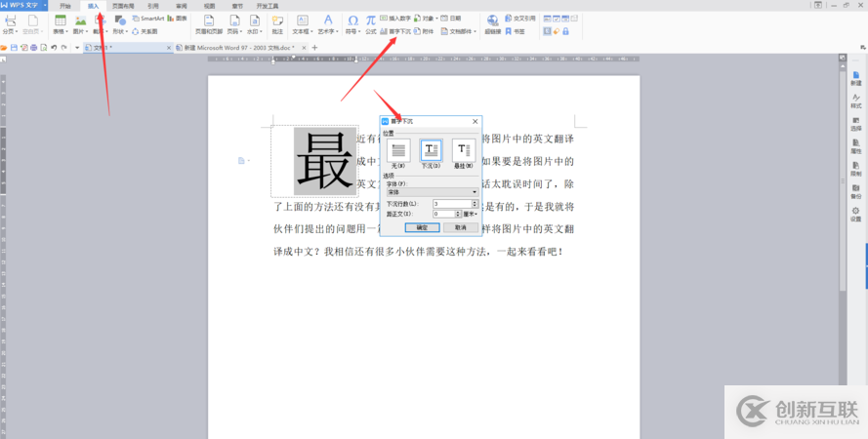Switch to the 视图 View tab
This screenshot has height=439, width=868.
tap(209, 6)
